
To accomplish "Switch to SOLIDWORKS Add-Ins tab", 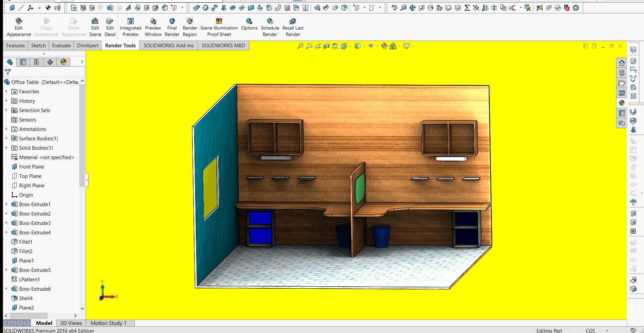I will 169,46.
